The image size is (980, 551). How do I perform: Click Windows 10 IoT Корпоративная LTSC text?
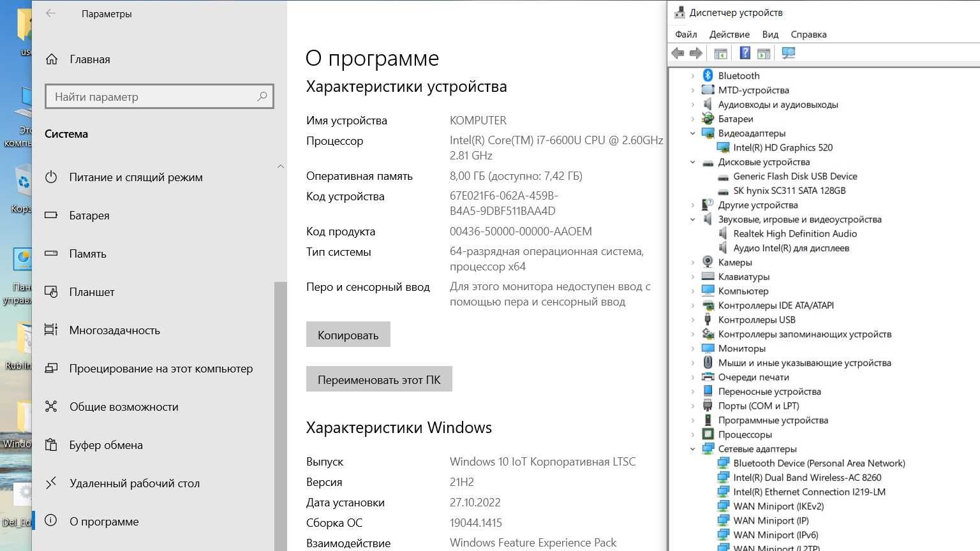(543, 462)
